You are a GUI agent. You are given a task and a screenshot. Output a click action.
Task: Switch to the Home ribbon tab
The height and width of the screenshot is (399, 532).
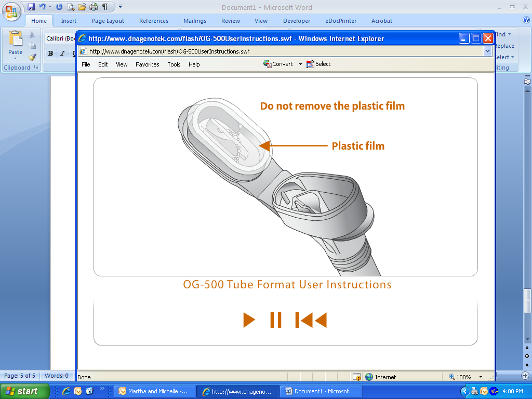(39, 21)
